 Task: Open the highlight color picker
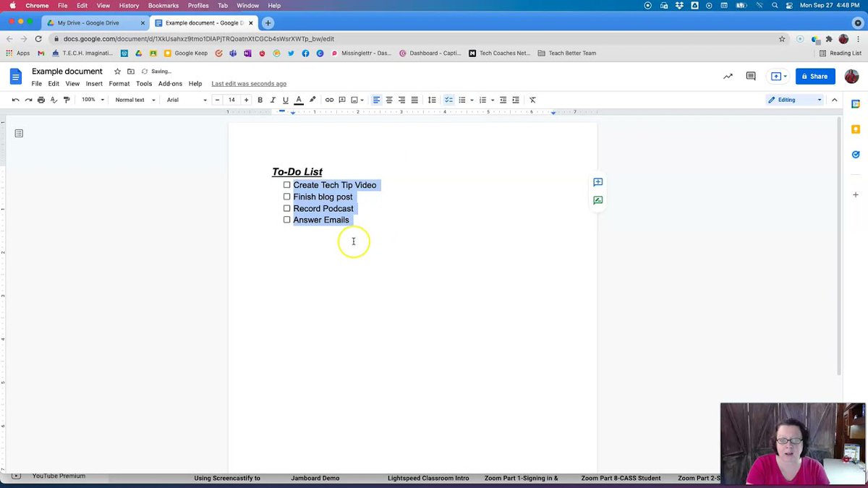click(312, 100)
